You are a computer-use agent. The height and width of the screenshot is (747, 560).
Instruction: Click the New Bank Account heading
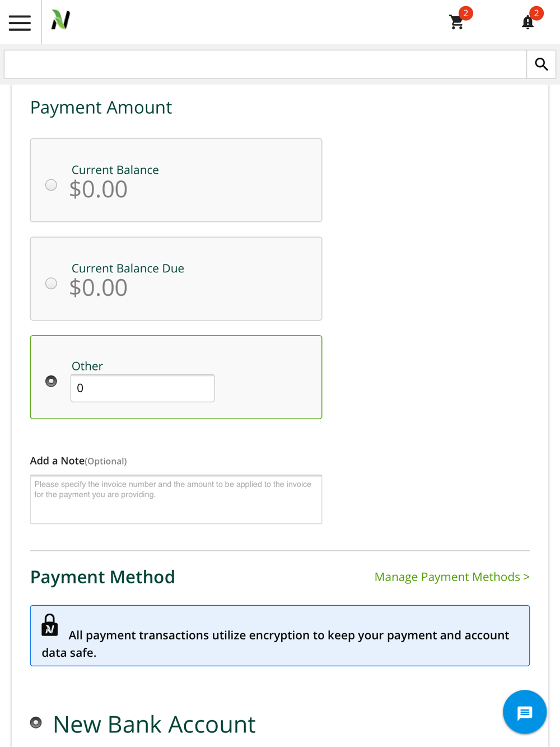point(154,724)
